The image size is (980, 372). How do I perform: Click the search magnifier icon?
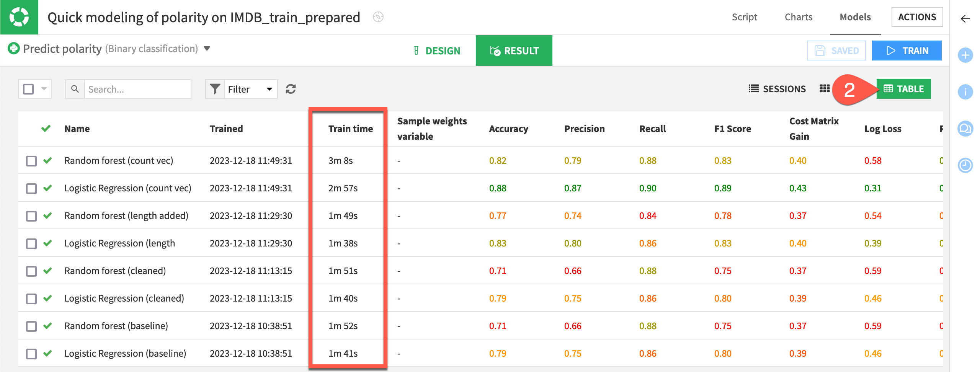point(75,89)
